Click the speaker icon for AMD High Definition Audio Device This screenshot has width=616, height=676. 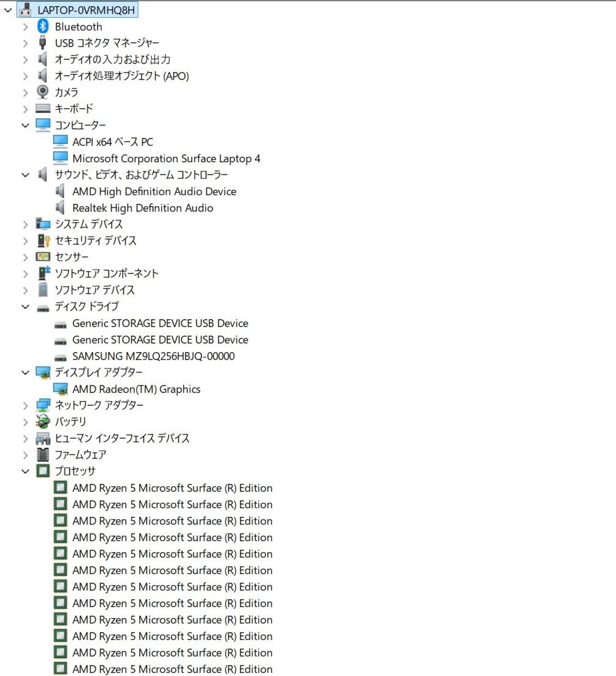[x=60, y=192]
